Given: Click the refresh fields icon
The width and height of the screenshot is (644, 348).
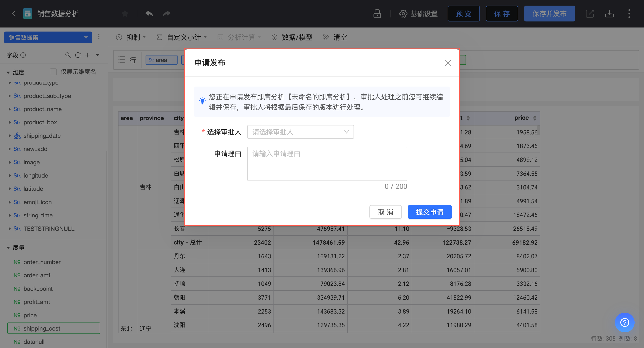Looking at the screenshot, I should [78, 55].
